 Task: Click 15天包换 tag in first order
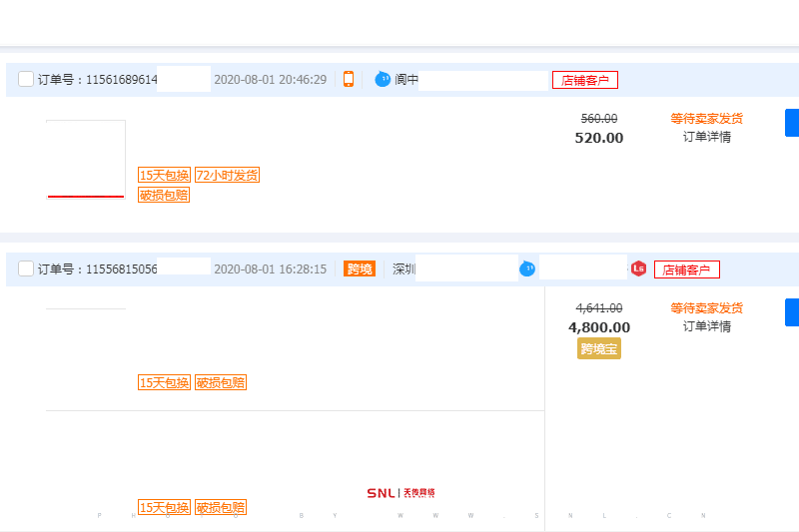point(164,176)
